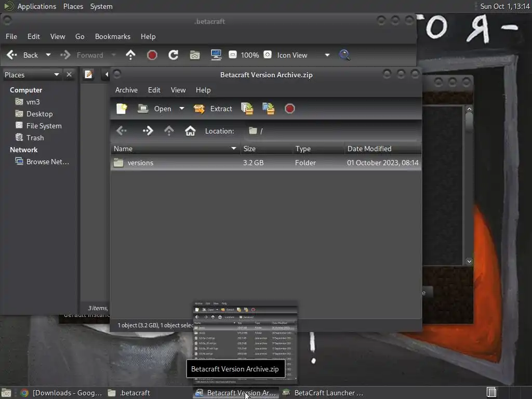The width and height of the screenshot is (532, 399).
Task: Open the Icon View mode dropdown
Action: click(303, 55)
